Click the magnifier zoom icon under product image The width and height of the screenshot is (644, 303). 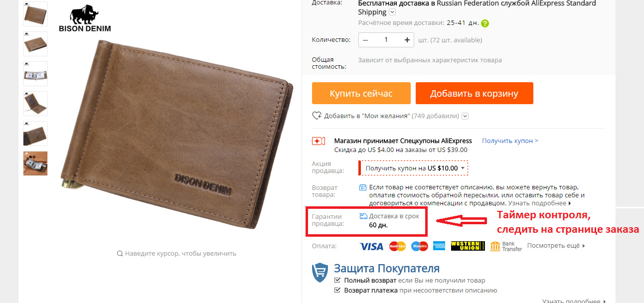(x=120, y=253)
